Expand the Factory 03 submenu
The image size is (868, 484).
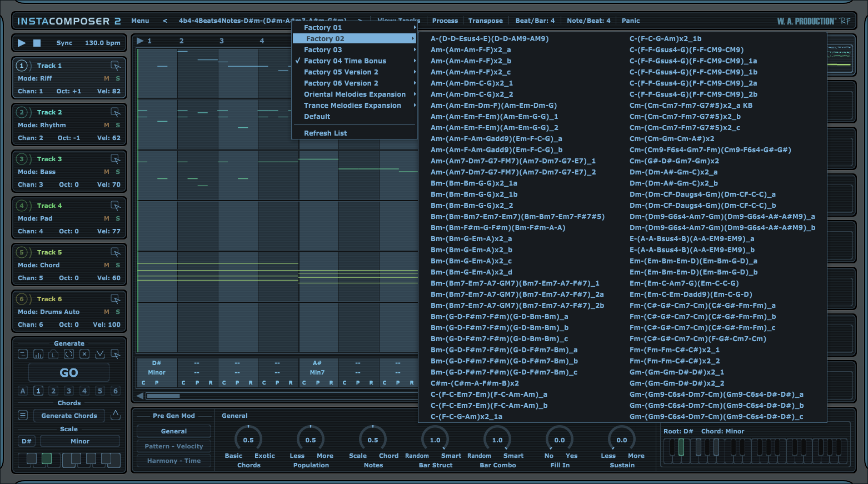click(x=355, y=49)
